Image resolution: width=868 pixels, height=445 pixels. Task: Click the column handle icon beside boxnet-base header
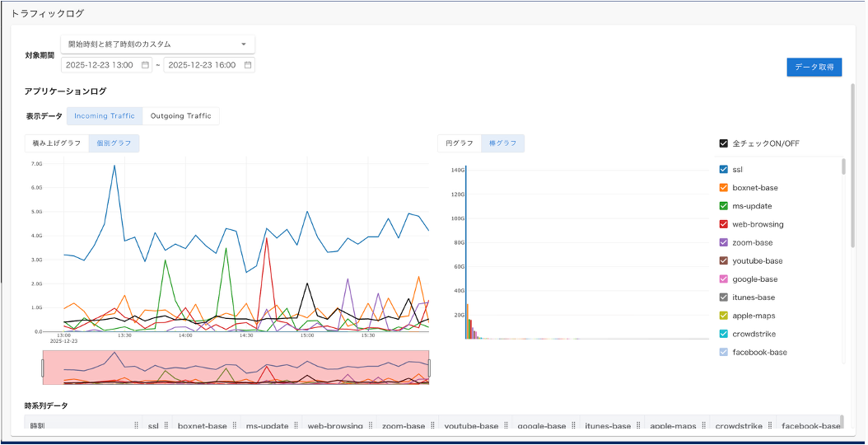234,426
